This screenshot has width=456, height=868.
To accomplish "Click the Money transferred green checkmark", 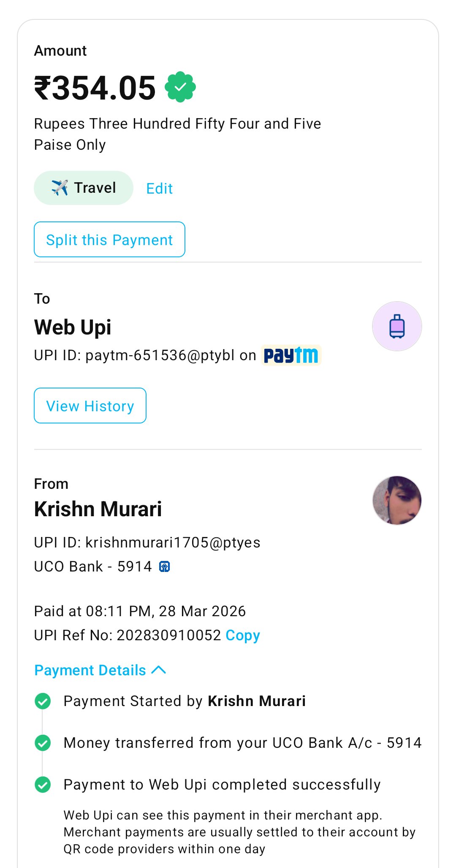I will pyautogui.click(x=43, y=743).
